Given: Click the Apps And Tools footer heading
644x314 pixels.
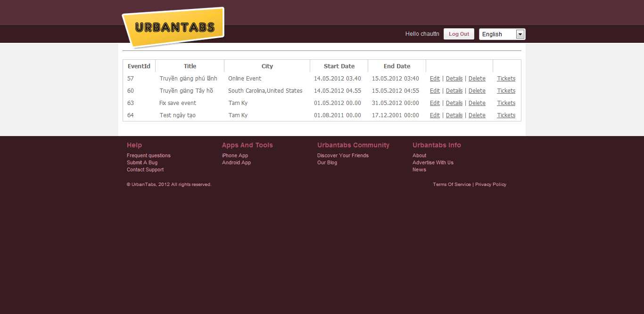Looking at the screenshot, I should pyautogui.click(x=248, y=145).
